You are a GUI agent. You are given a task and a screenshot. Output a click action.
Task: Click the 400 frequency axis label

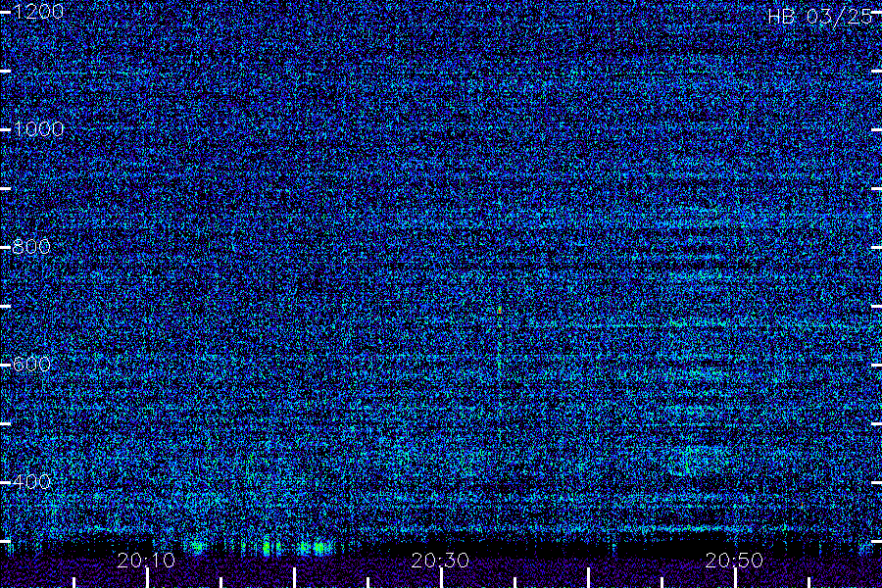coord(31,481)
